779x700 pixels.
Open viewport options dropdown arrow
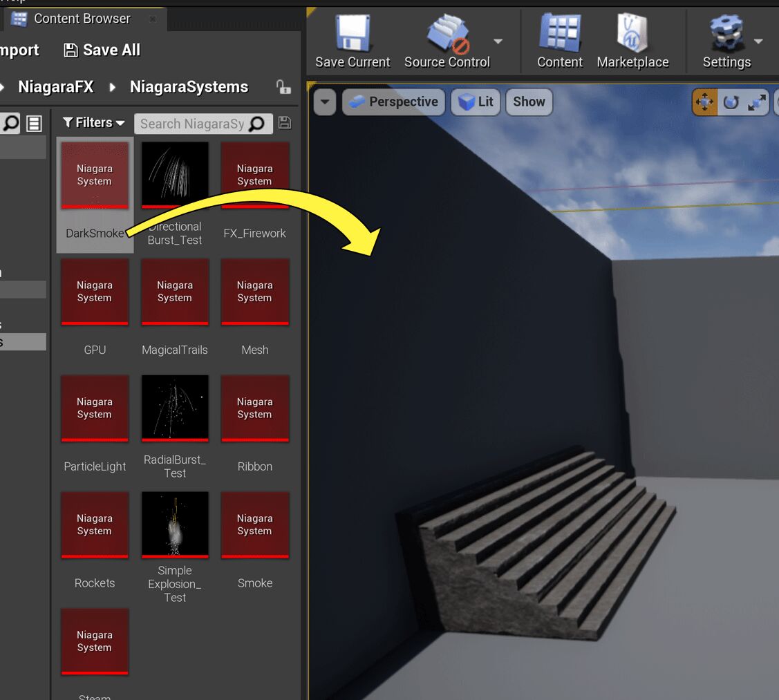pos(325,102)
